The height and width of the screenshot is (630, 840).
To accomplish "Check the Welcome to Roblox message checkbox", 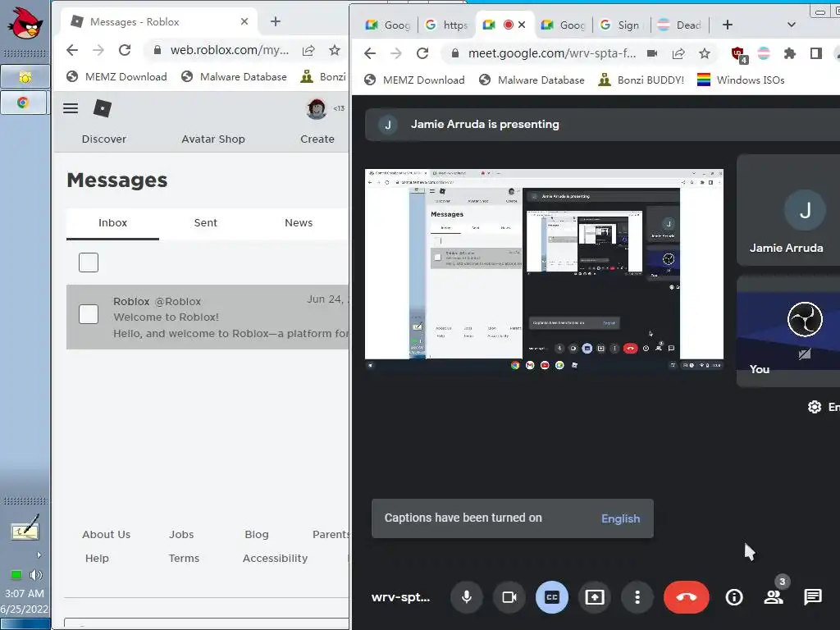I will pos(89,314).
